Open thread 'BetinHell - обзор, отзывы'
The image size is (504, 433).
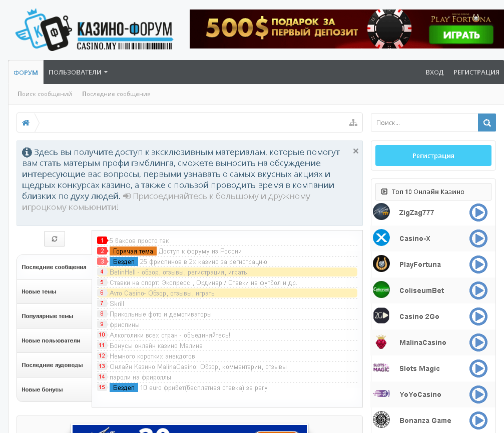(x=178, y=272)
